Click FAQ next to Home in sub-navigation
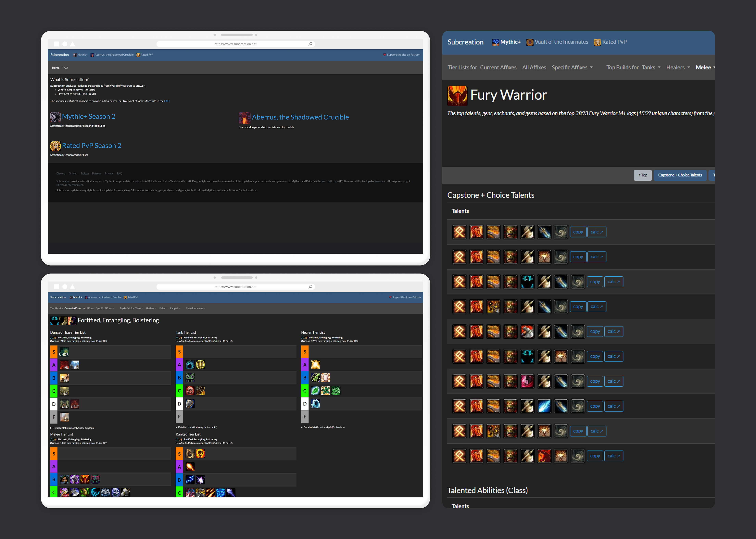This screenshot has height=539, width=756. click(x=65, y=68)
